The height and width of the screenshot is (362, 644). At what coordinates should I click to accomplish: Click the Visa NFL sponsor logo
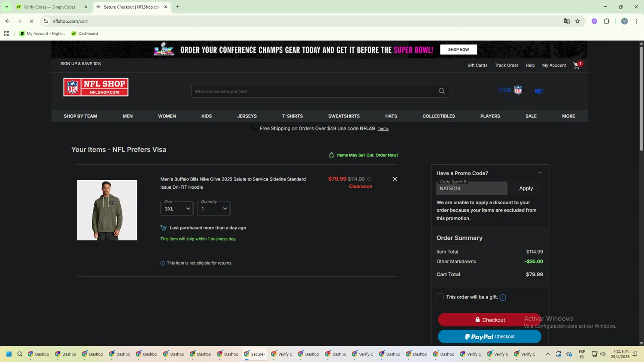510,90
